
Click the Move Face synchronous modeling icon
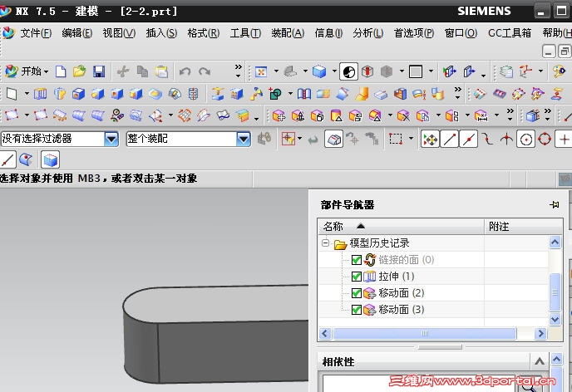[279, 116]
